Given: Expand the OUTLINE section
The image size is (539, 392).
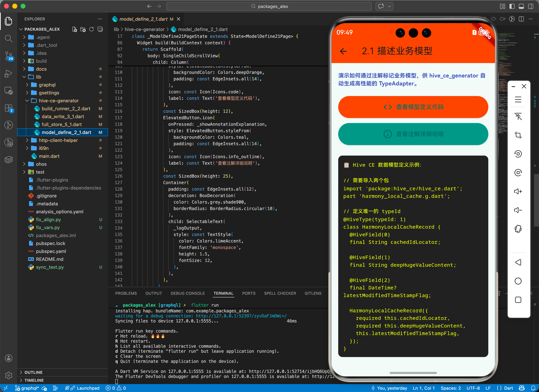Looking at the screenshot, I should pos(33,372).
